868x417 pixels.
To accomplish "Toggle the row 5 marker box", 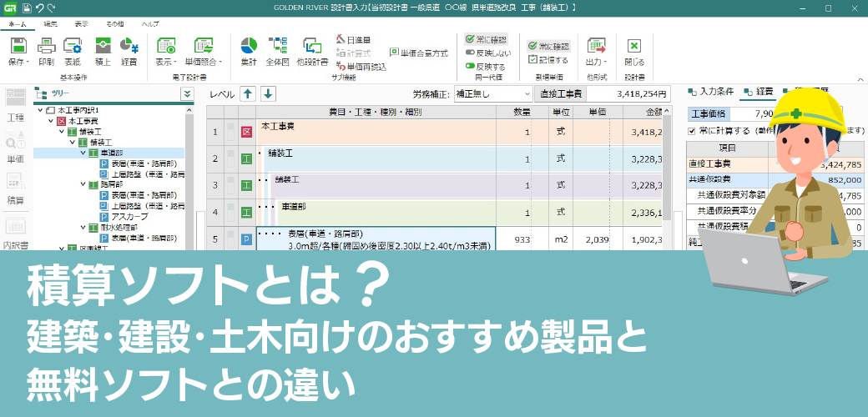I will click(231, 239).
